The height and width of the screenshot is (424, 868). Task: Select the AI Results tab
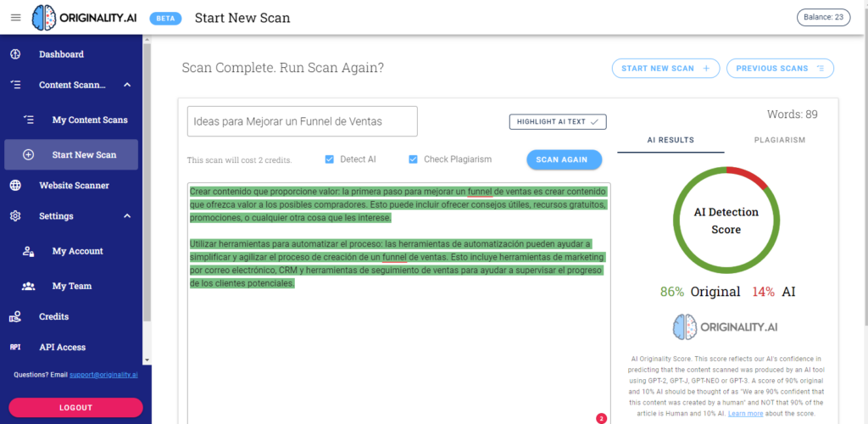670,140
